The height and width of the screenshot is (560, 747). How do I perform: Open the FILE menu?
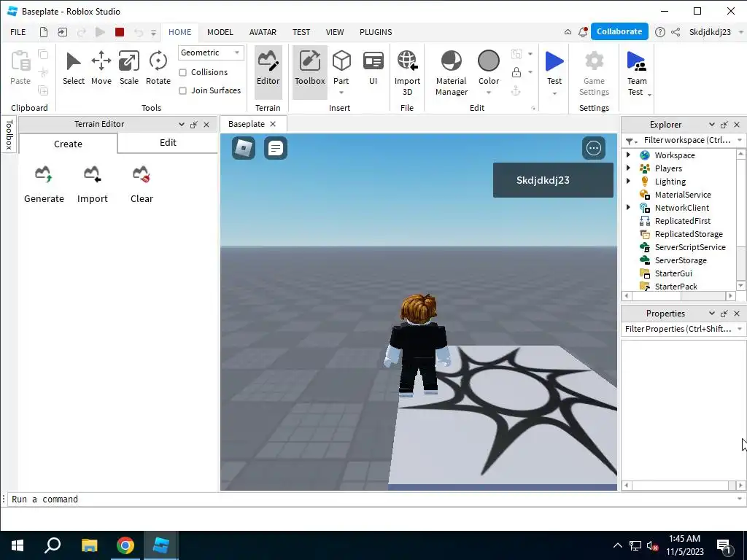pos(18,32)
